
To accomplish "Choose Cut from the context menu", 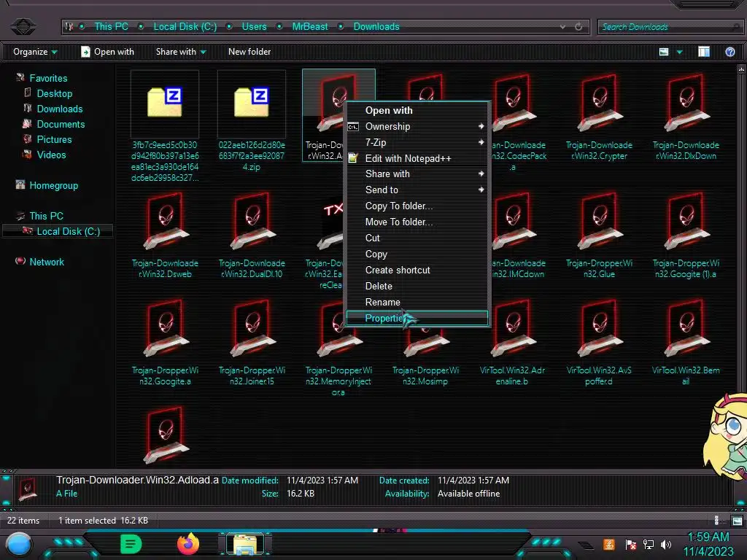I will tap(417, 238).
